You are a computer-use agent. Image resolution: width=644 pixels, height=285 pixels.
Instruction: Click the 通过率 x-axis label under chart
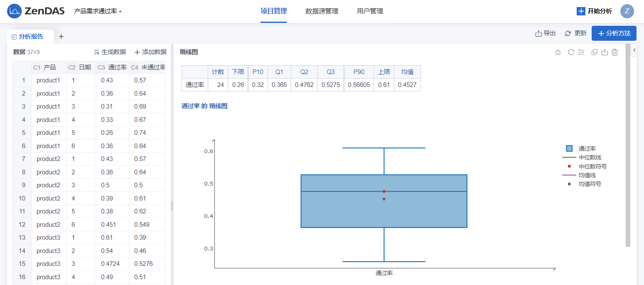[x=384, y=273]
